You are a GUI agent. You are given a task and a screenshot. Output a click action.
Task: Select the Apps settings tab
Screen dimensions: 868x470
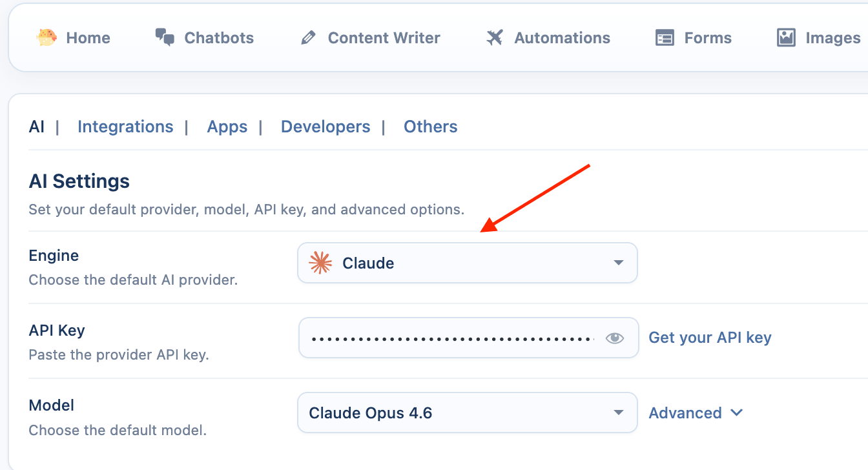click(x=227, y=127)
